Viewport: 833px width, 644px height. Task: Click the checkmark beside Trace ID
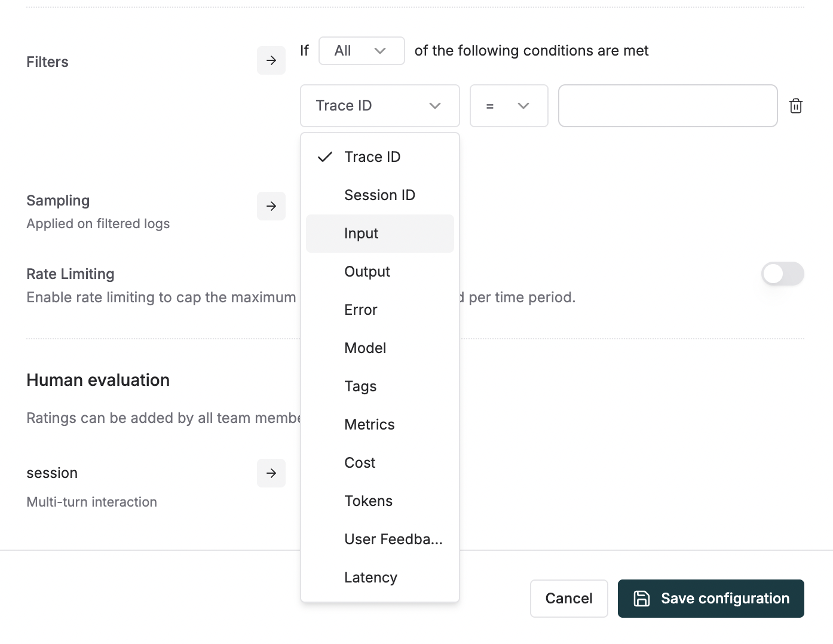coord(325,157)
